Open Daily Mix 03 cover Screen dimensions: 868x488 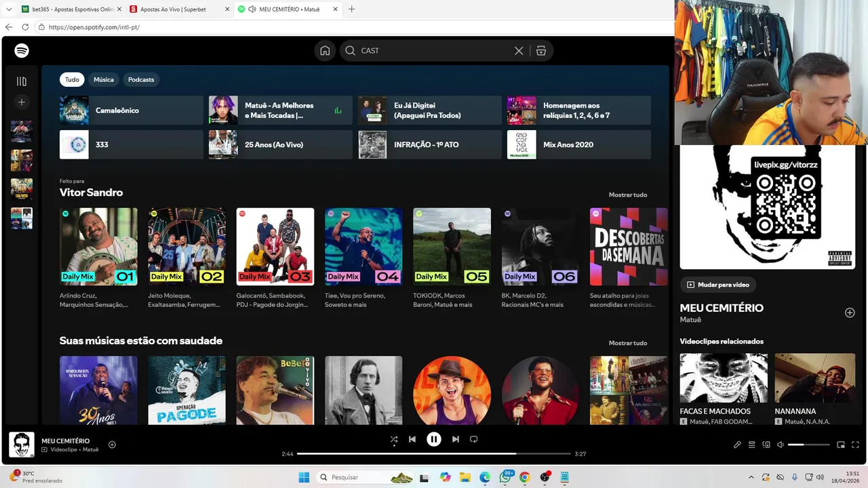pyautogui.click(x=275, y=247)
